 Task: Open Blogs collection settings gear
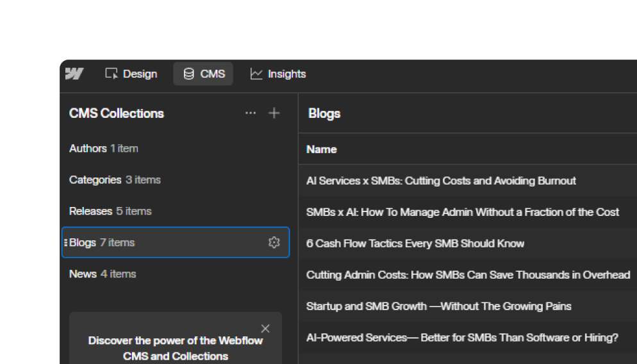pos(274,242)
